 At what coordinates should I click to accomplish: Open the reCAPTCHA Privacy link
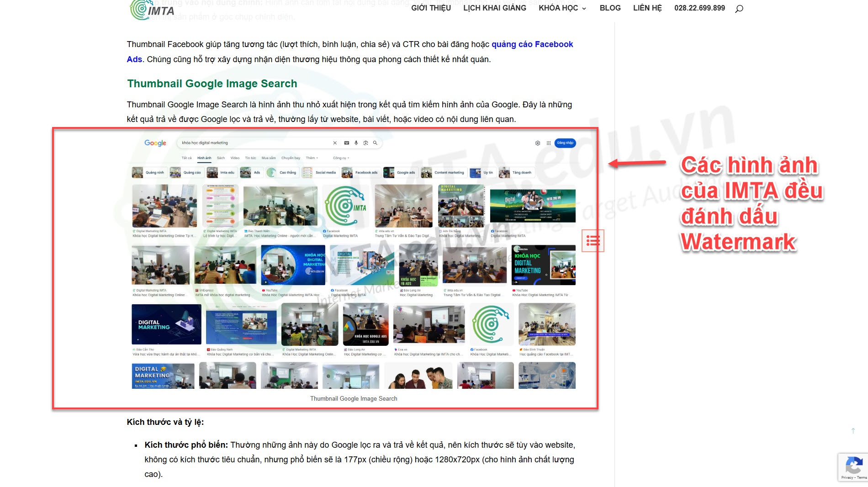coord(847,477)
